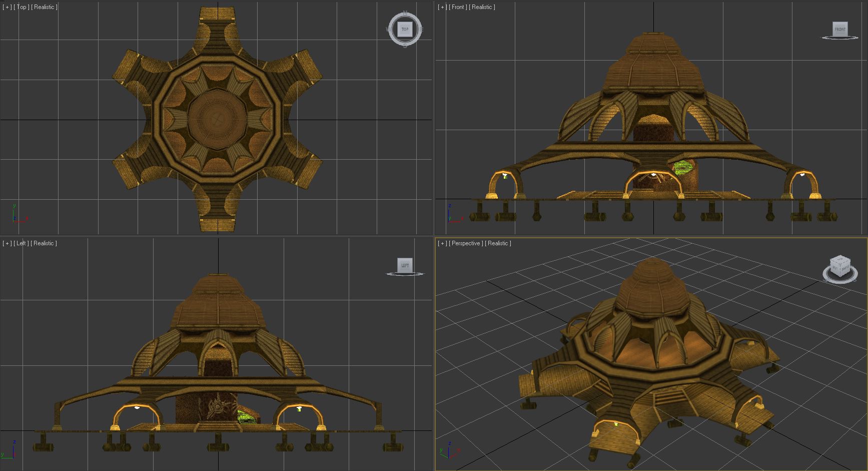Open Realistic shading menu in Front viewport
Image resolution: width=868 pixels, height=471 pixels.
(x=482, y=7)
